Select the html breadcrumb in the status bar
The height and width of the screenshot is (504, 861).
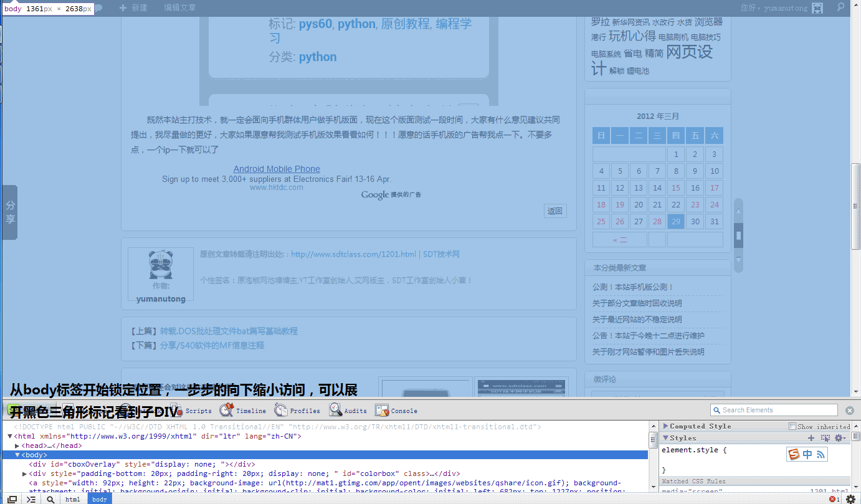[73, 499]
